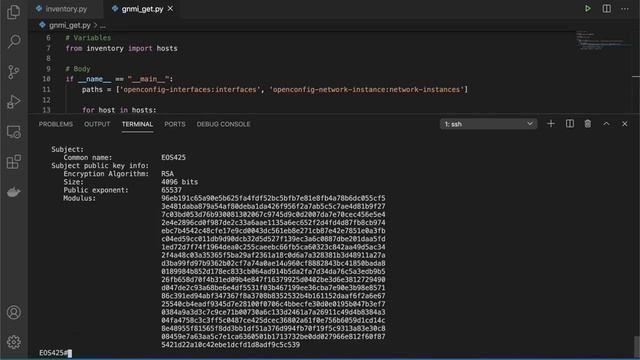Split the editor to the right
Image resolution: width=640 pixels, height=360 pixels.
tap(607, 9)
